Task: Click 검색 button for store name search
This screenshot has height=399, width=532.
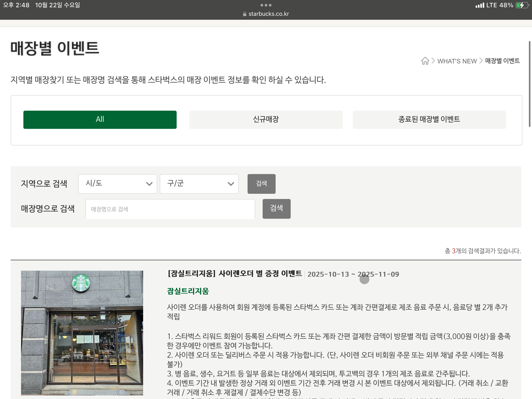Action: click(x=276, y=209)
